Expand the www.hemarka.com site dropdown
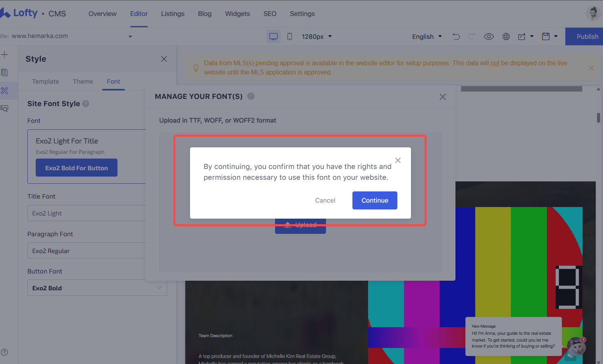This screenshot has height=364, width=603. click(x=130, y=36)
